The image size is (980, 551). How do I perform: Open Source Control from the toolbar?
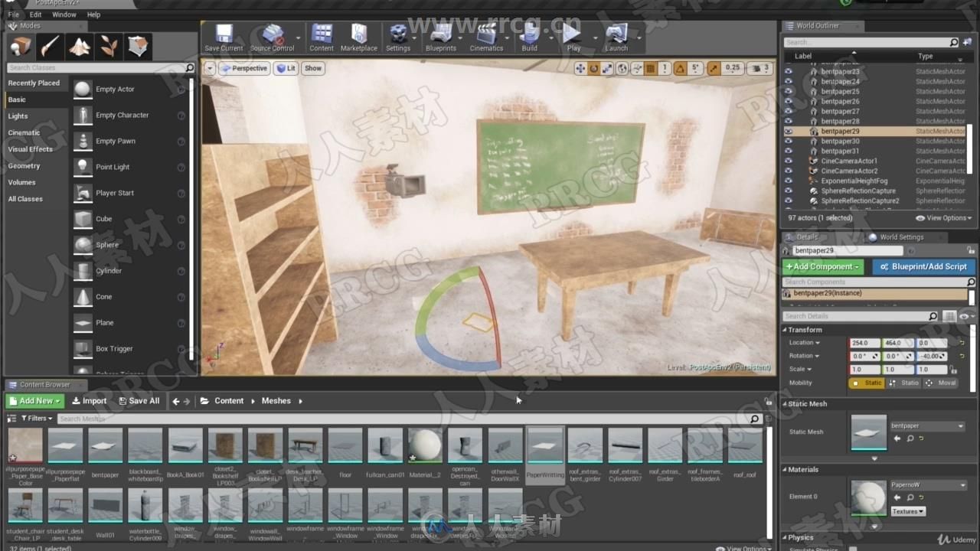pos(272,38)
